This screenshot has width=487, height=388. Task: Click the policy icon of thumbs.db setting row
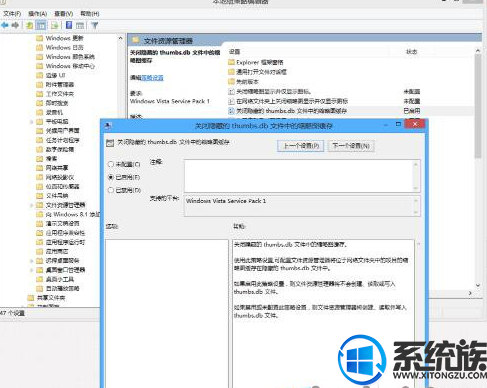231,111
